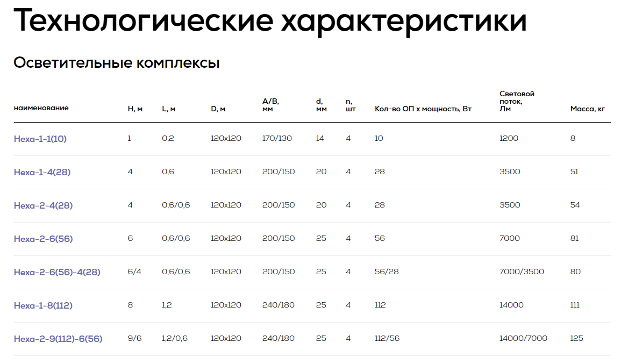Click the 'd, мм' column header
This screenshot has height=364, width=621.
tap(321, 105)
